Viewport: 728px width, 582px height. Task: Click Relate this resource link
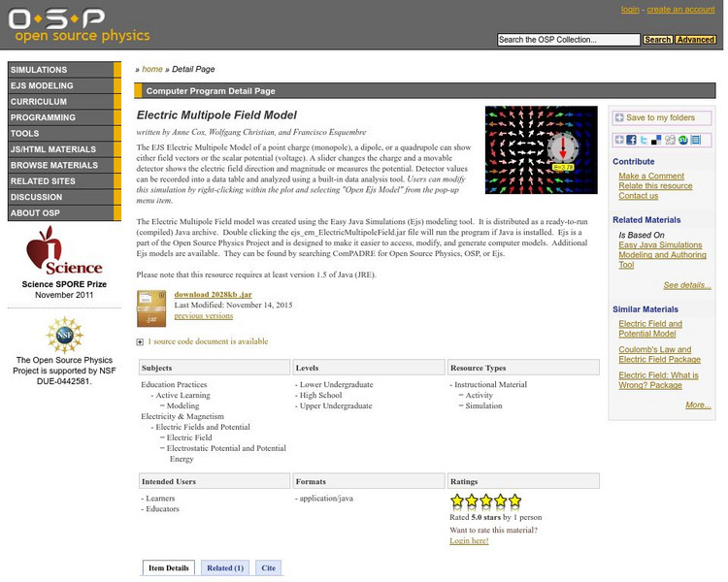coord(655,185)
